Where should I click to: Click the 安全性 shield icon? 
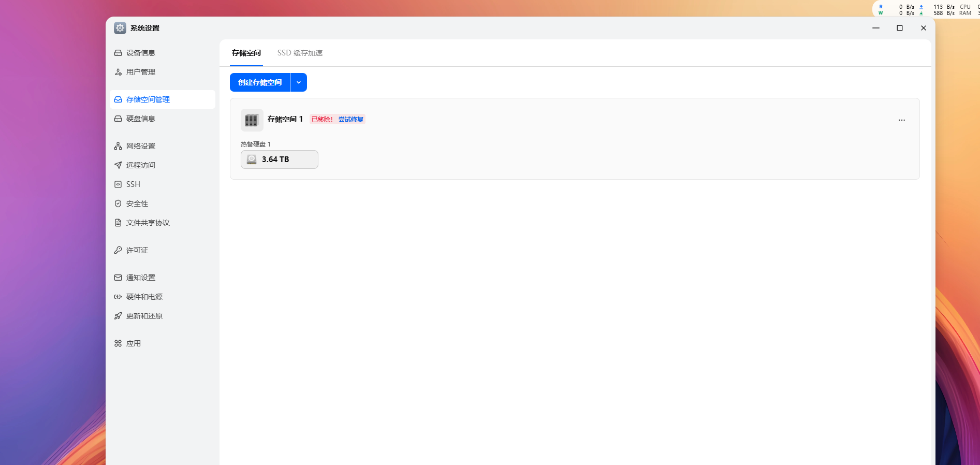(x=118, y=204)
